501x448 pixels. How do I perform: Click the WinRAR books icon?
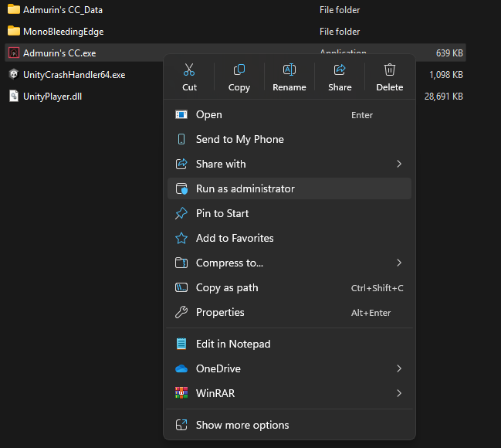click(x=181, y=393)
